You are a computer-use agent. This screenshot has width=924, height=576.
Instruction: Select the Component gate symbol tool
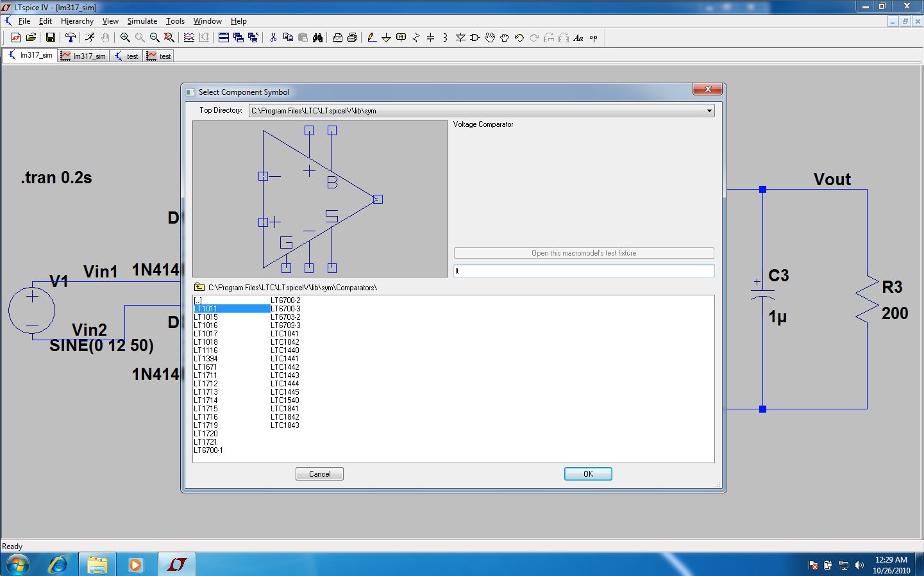click(x=475, y=38)
